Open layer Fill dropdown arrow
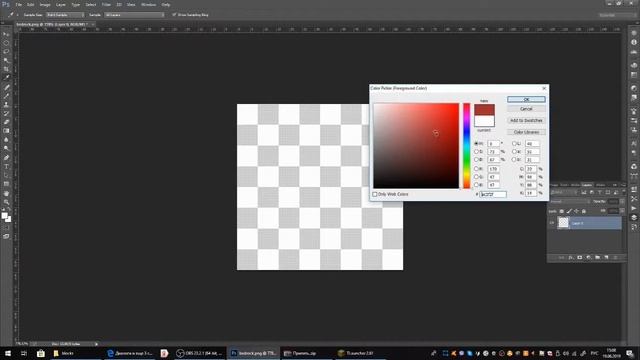Viewport: 640px width, 360px height. point(622,211)
